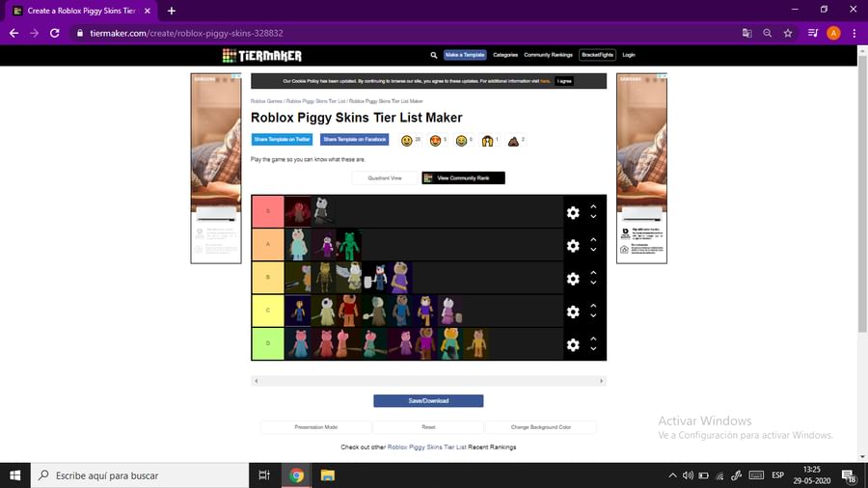
Task: Open settings gear for the D tier row
Action: click(573, 345)
